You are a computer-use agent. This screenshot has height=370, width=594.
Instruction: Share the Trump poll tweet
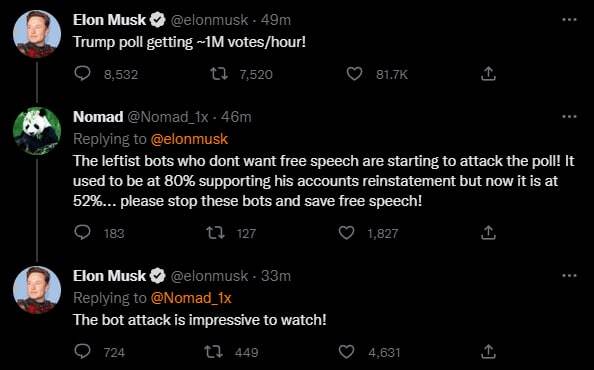tap(488, 74)
